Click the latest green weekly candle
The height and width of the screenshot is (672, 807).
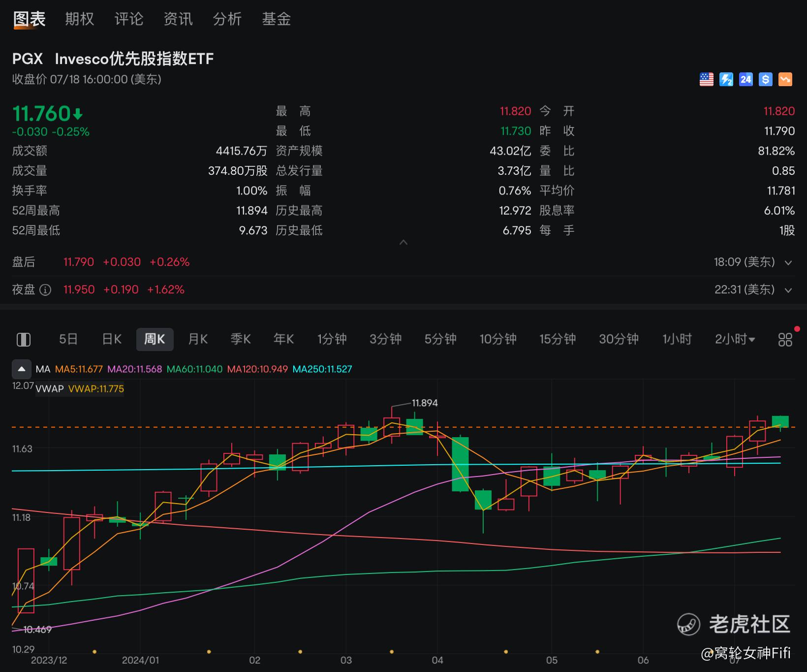(780, 422)
